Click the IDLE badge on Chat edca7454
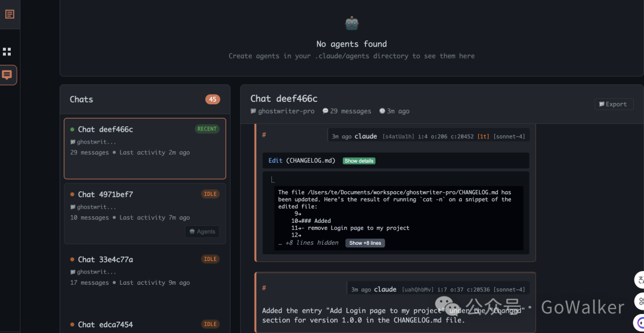This screenshot has height=333, width=644. tap(210, 324)
